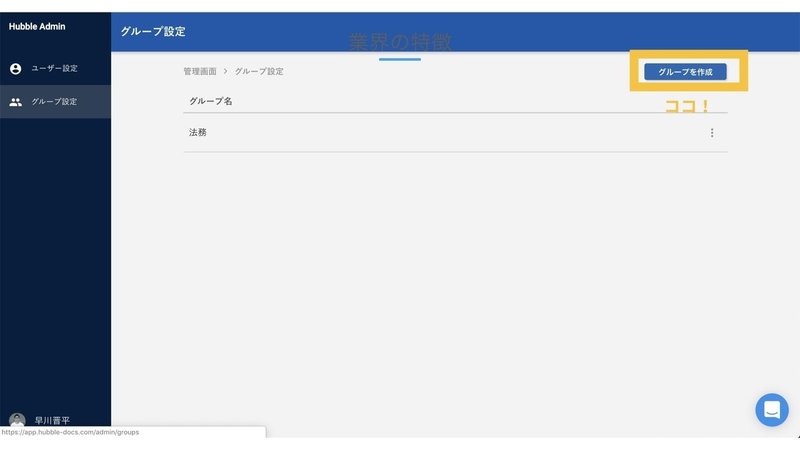Click the 管理画面 breadcrumb link

[x=200, y=71]
